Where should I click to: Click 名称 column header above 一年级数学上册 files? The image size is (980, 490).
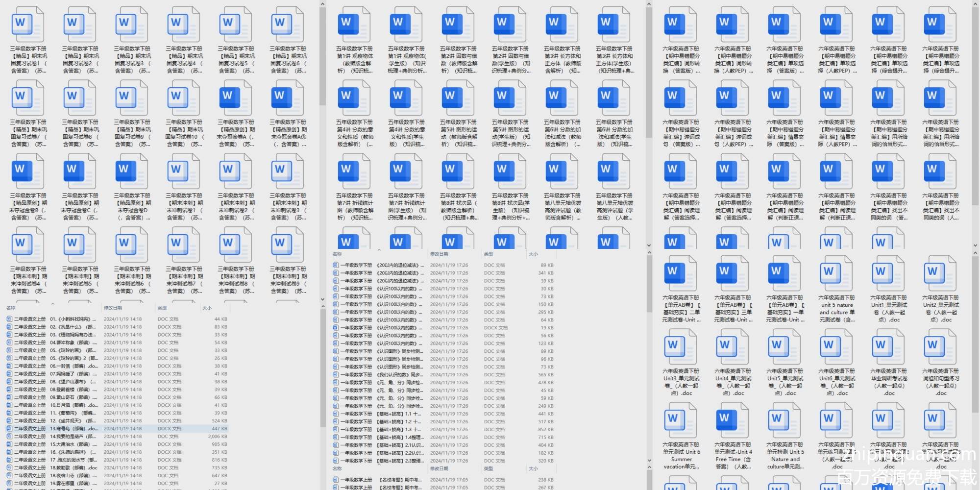coord(337,469)
